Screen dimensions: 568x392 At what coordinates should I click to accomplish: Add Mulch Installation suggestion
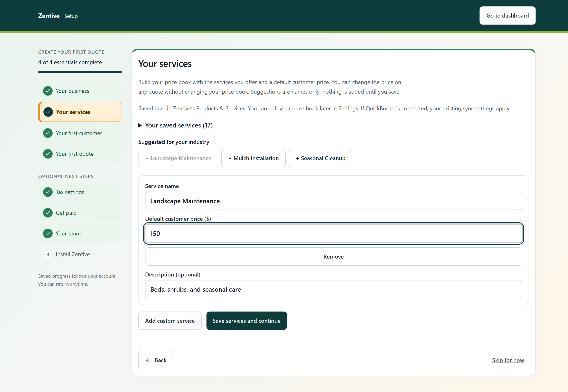253,158
